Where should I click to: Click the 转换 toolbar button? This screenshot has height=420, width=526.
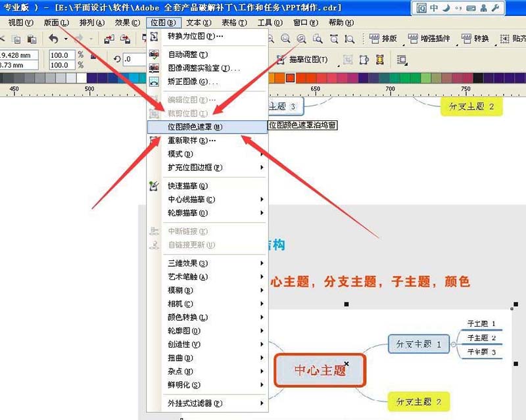pyautogui.click(x=475, y=39)
